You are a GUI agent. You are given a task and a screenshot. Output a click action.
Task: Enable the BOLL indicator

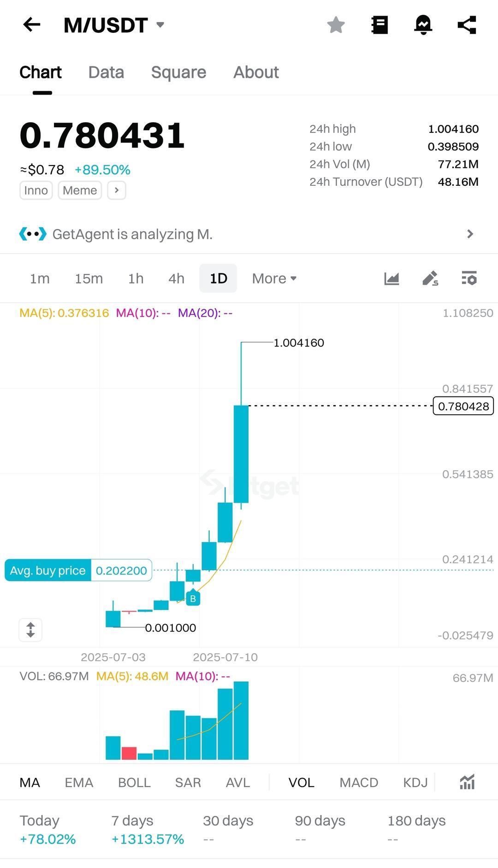point(134,782)
